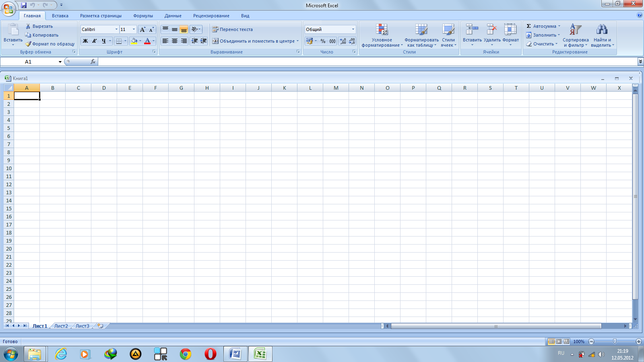Click the formula bar input

pos(367,62)
